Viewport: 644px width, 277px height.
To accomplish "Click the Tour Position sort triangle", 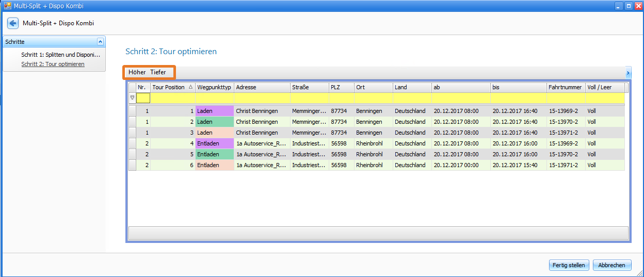I will pyautogui.click(x=191, y=88).
